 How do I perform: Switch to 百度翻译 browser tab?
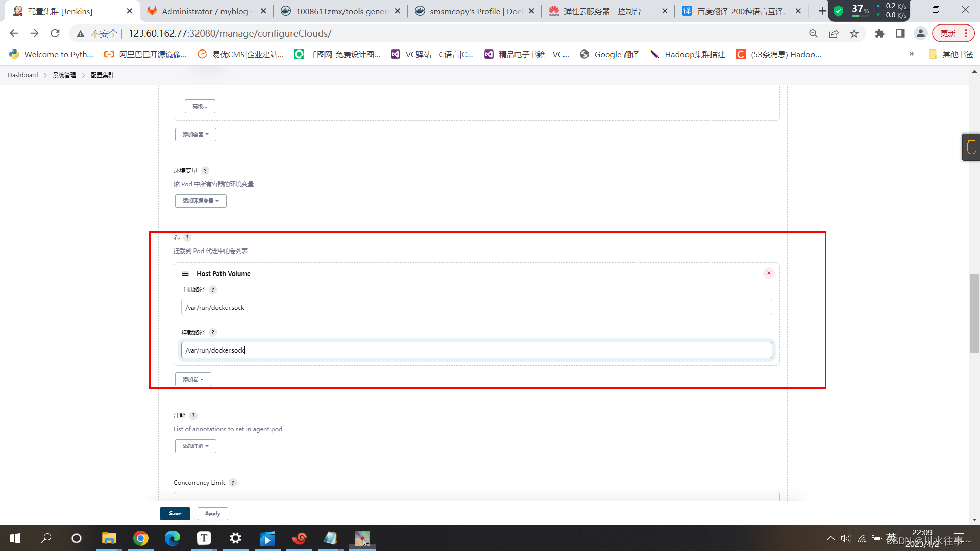[x=740, y=11]
